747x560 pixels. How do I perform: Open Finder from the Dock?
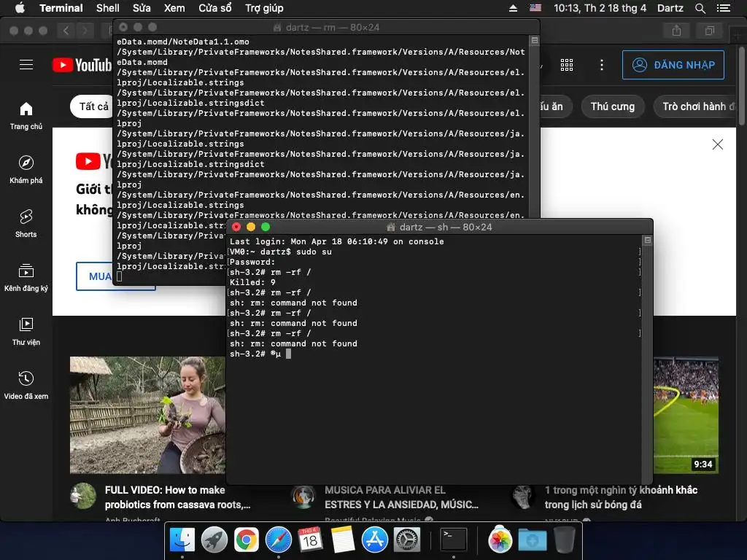pos(182,540)
